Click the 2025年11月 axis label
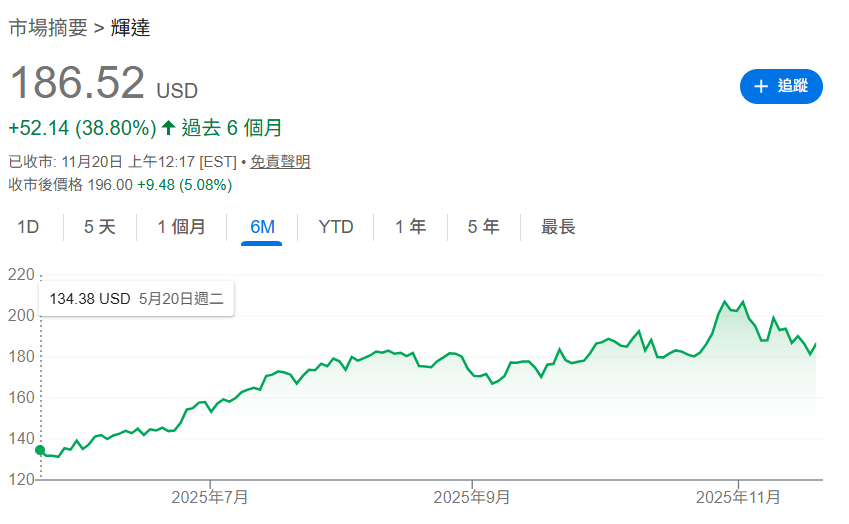The height and width of the screenshot is (524, 849). pos(738,497)
